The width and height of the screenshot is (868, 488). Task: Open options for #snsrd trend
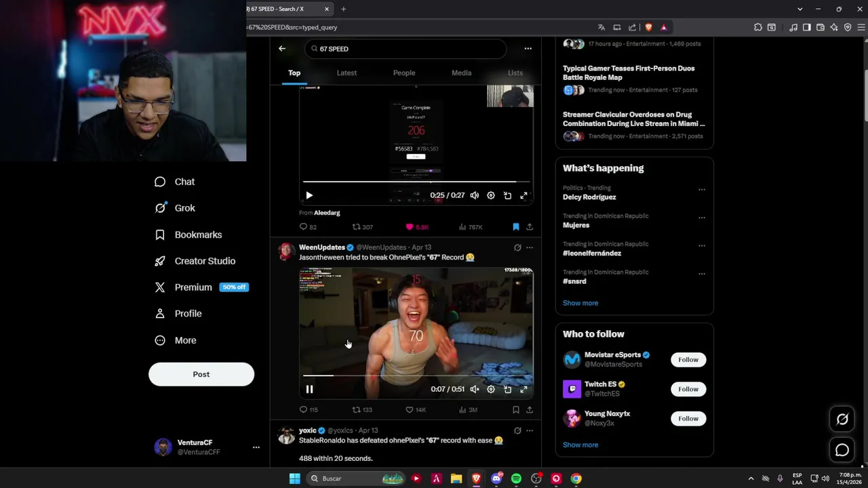(x=702, y=274)
